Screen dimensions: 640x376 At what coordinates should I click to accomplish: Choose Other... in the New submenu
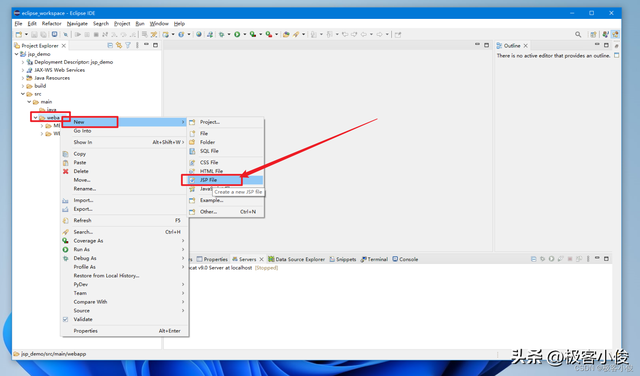tap(226, 212)
